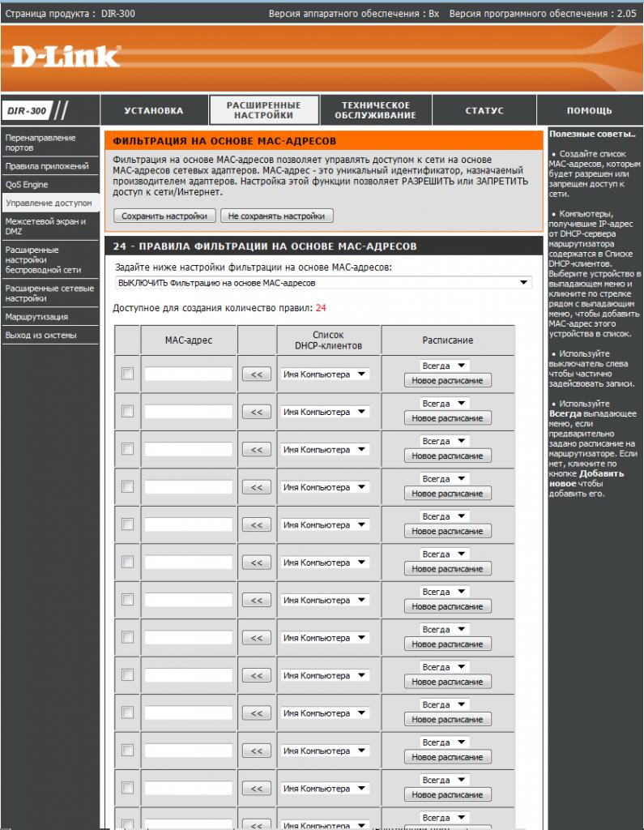Screen dimensions: 644x830
Task: Click the << button in sixth rule row
Action: pos(257,563)
